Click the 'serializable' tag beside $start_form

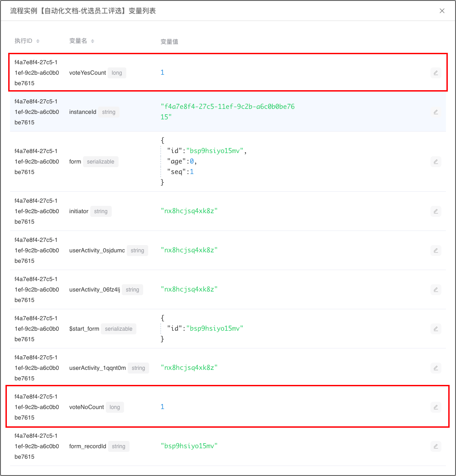tap(119, 329)
